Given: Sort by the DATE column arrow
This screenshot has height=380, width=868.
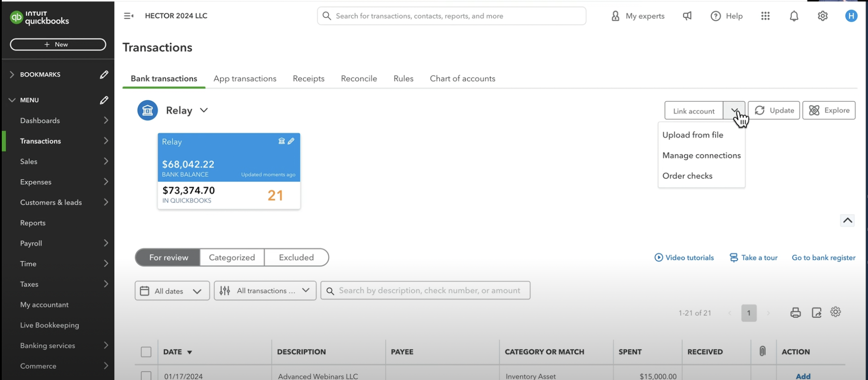Looking at the screenshot, I should pyautogui.click(x=189, y=352).
